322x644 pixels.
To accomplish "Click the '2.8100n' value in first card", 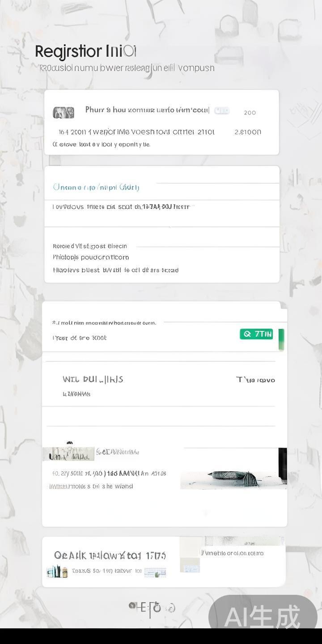I will (x=248, y=132).
